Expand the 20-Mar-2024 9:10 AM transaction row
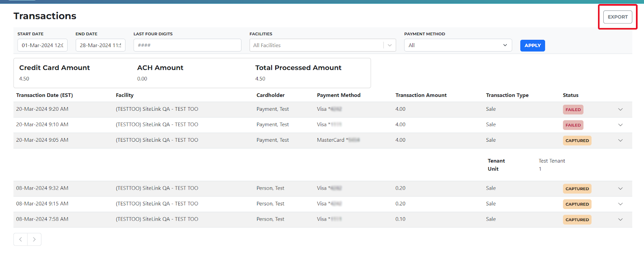The height and width of the screenshot is (271, 644). tap(620, 125)
